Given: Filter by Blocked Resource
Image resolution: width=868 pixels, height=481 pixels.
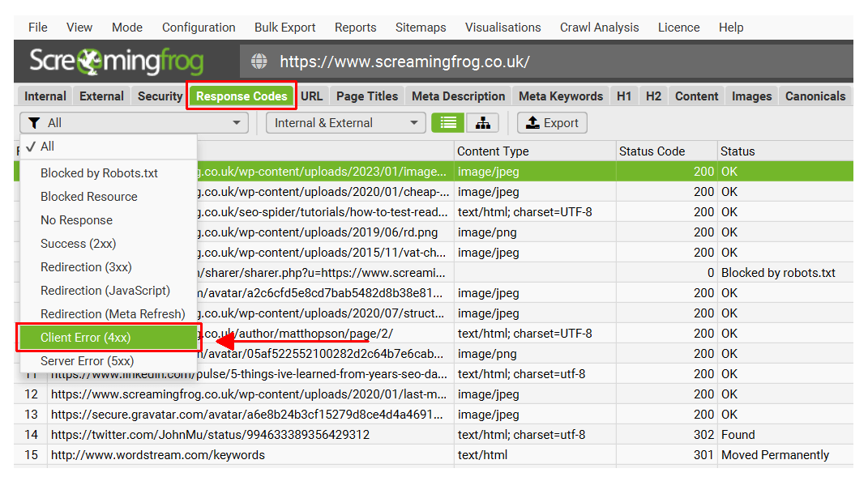Looking at the screenshot, I should point(109,197).
